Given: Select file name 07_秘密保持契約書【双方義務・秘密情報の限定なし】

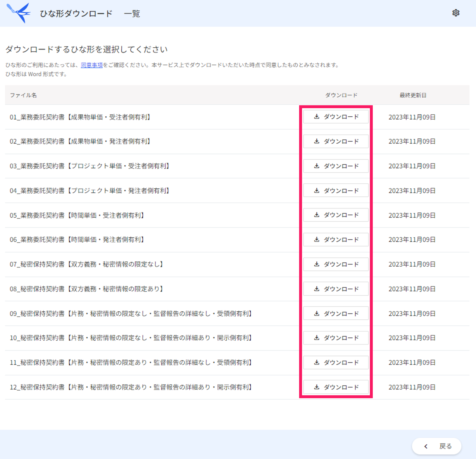Looking at the screenshot, I should coord(87,264).
